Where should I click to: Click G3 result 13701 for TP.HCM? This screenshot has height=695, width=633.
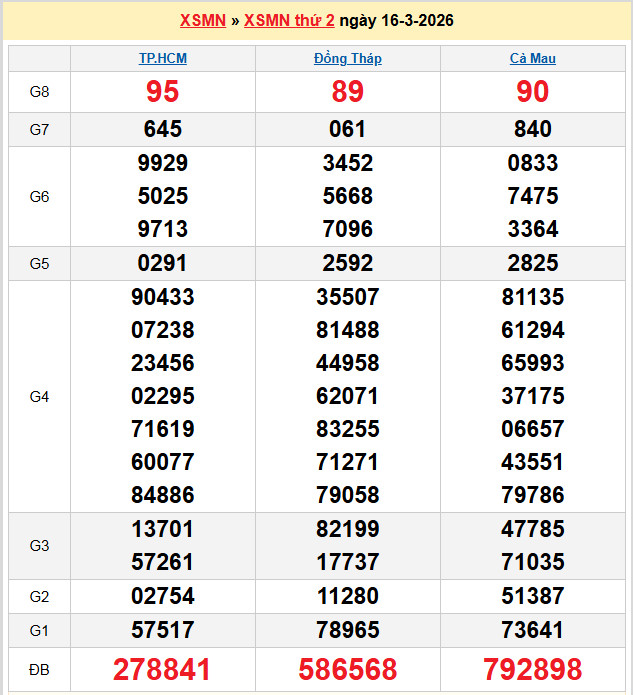[x=162, y=529]
